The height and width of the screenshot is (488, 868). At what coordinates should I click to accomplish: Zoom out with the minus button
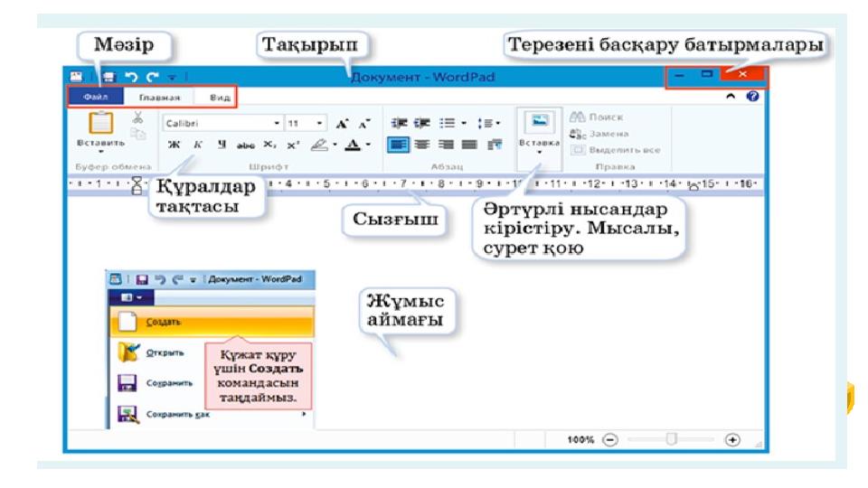610,440
